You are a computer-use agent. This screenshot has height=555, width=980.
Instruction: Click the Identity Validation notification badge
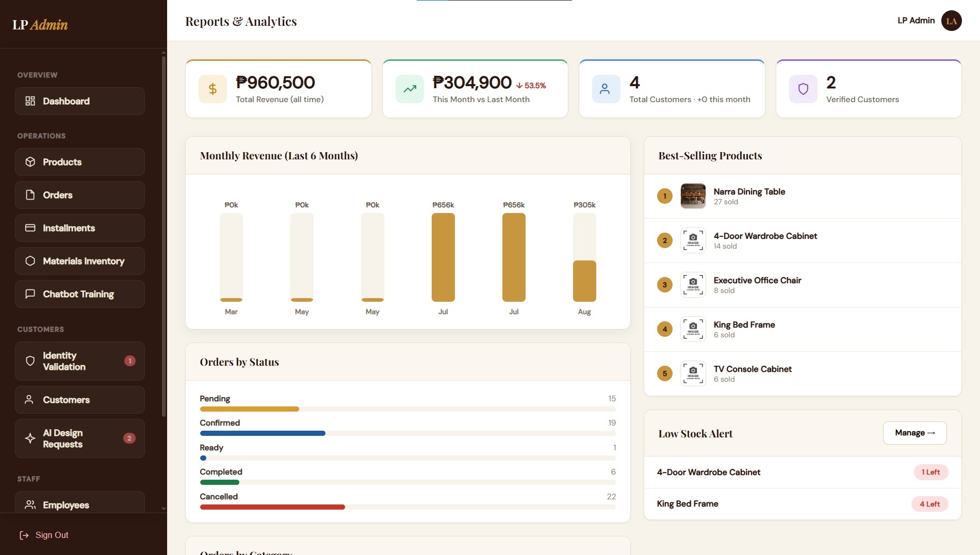[x=130, y=361]
